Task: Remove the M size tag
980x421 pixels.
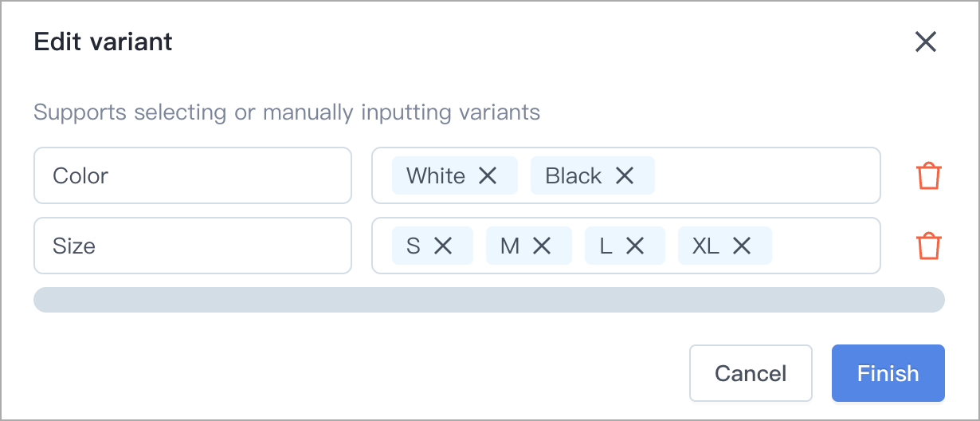Action: click(x=542, y=246)
